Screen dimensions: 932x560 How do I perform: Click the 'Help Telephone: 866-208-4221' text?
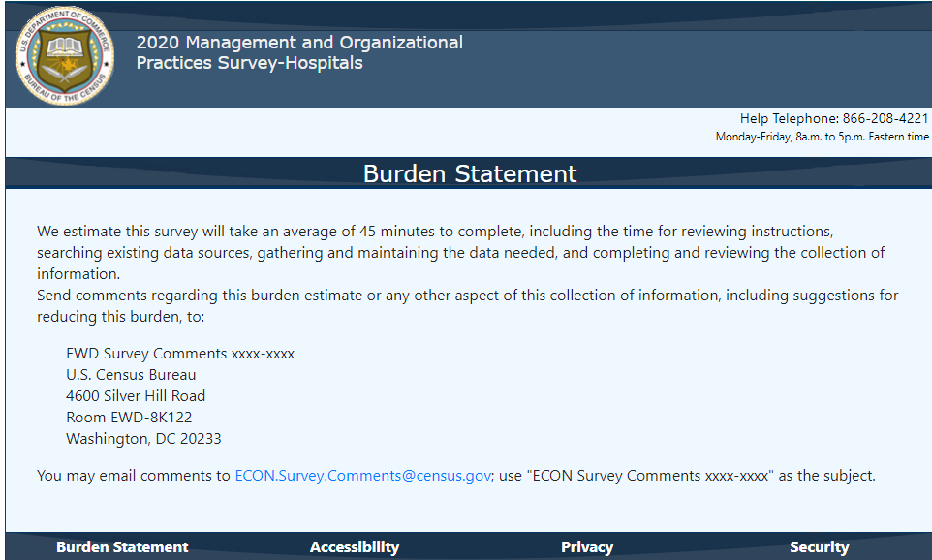(x=834, y=118)
